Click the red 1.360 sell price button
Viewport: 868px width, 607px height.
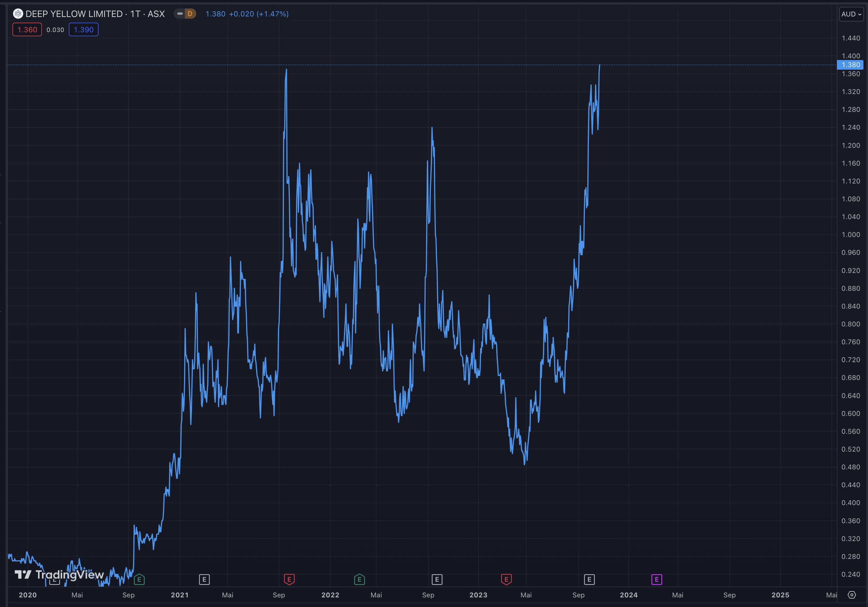[27, 29]
